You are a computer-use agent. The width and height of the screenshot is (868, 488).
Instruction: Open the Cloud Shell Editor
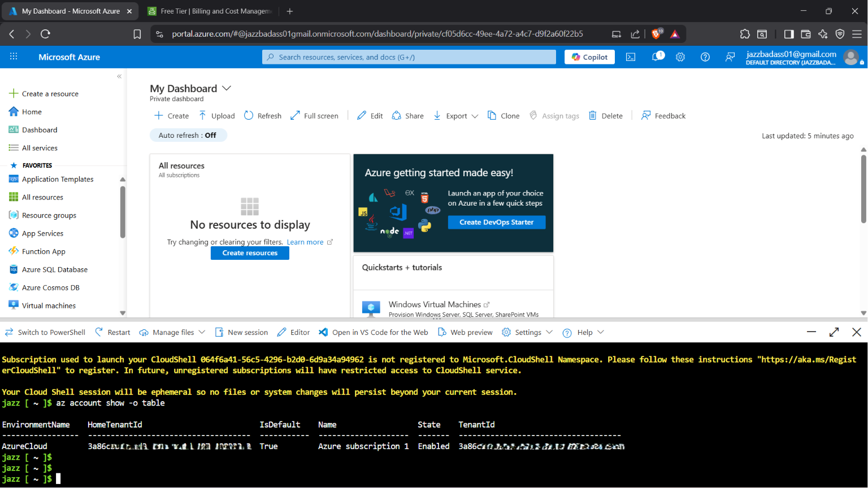[x=294, y=332]
